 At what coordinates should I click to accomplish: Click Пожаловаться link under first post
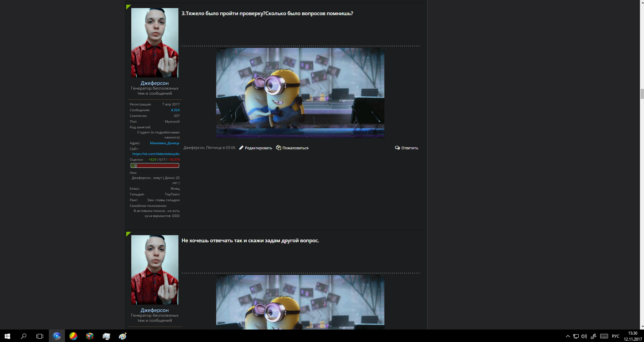(x=295, y=148)
